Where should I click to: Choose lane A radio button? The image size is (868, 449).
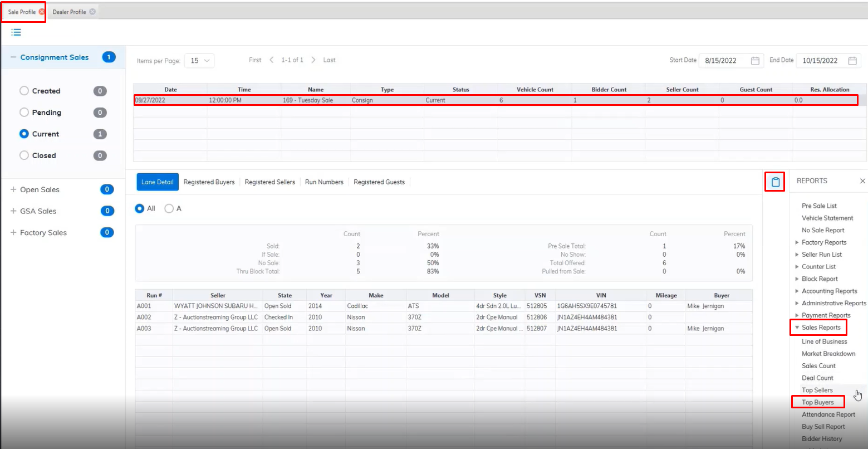(169, 208)
